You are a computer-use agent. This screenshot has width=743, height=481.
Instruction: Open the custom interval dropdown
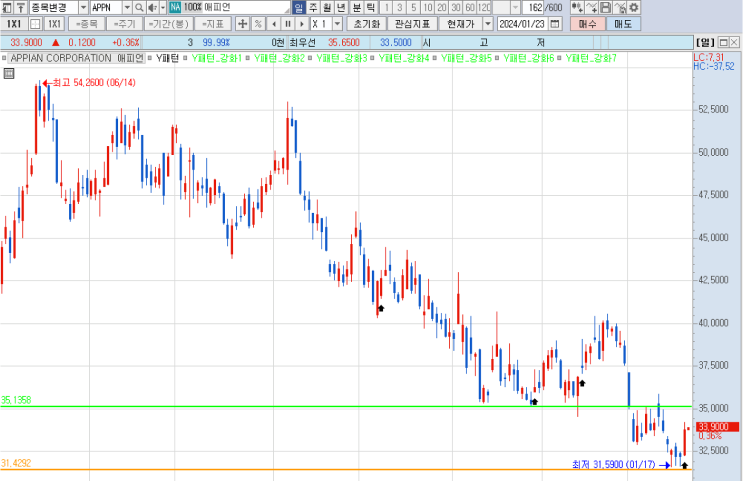tap(516, 7)
